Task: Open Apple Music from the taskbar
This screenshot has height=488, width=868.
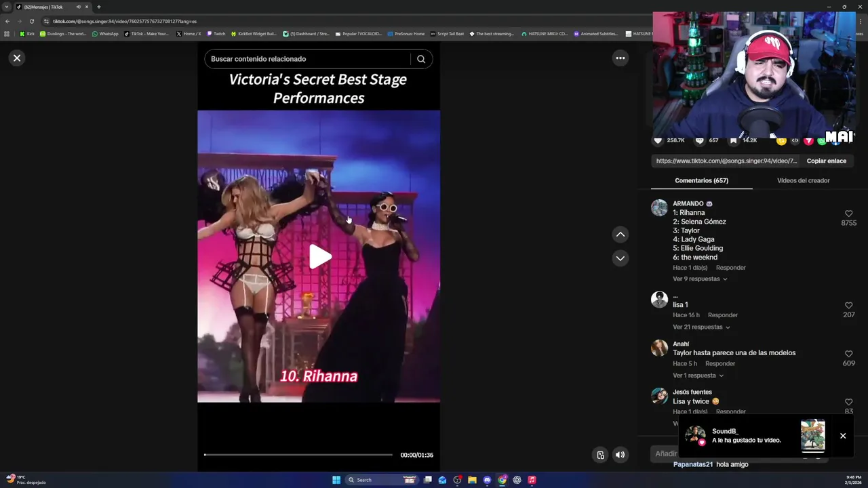Action: pyautogui.click(x=532, y=480)
